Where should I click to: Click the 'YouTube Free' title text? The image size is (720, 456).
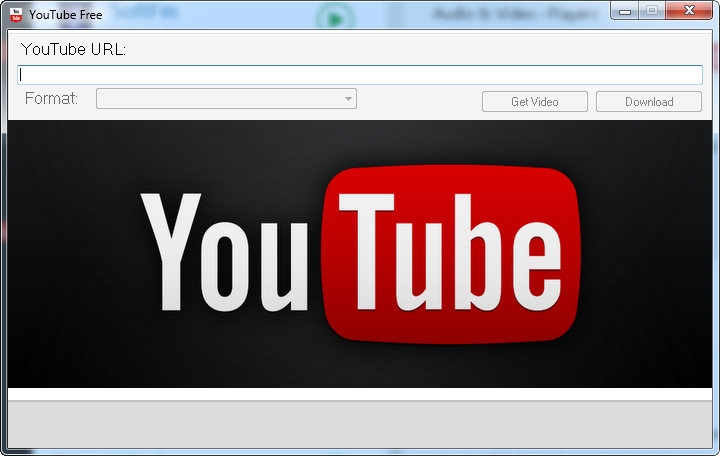click(66, 15)
